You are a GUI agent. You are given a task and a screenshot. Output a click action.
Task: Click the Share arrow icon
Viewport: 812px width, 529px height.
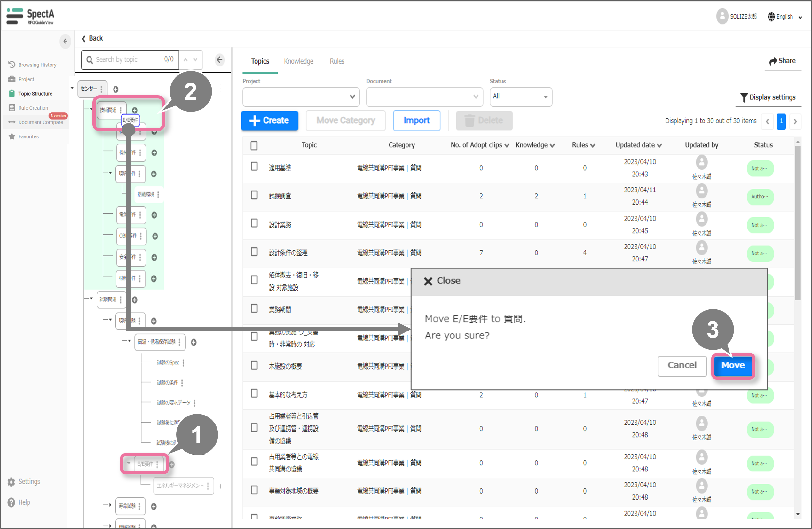[x=773, y=61]
